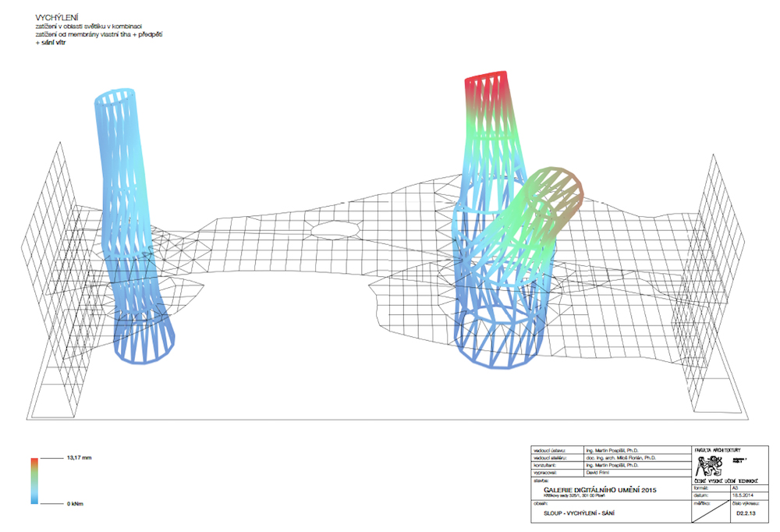Click the 'SLOUP - VYCHÝLENÍ - SÁNÍ' content title
The height and width of the screenshot is (532, 780).
pos(580,515)
